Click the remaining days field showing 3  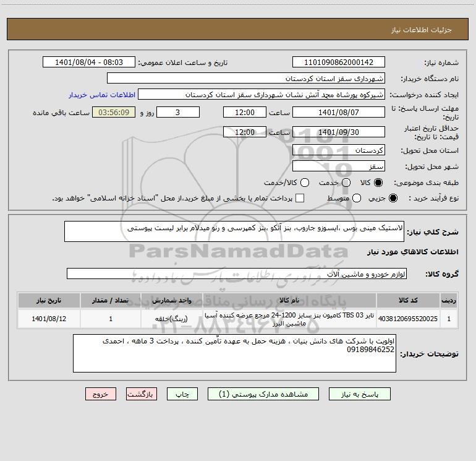(x=178, y=112)
